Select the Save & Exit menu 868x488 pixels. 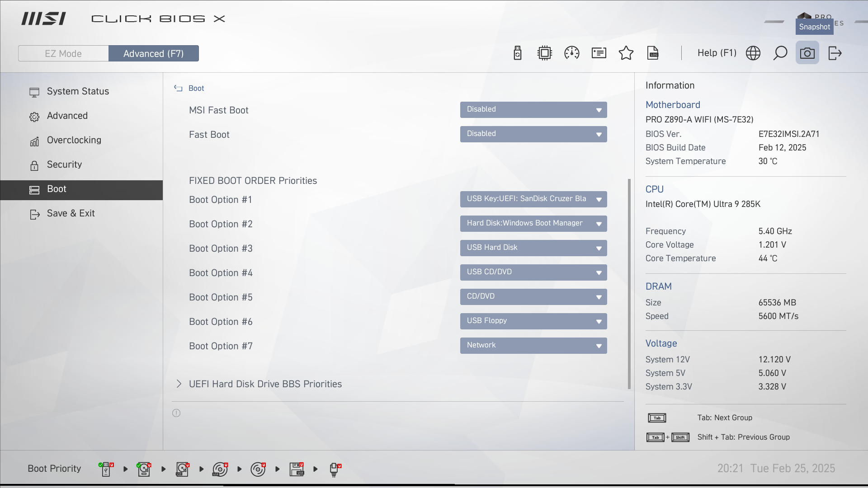pos(71,213)
